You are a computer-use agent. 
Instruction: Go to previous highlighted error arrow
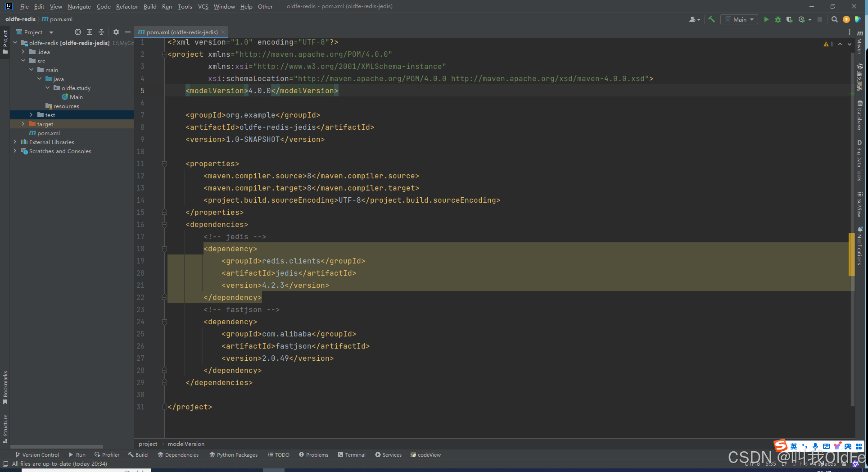point(840,44)
